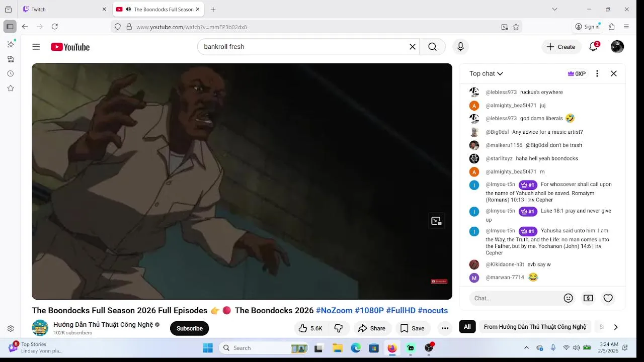Click the Create button
Image resolution: width=644 pixels, height=362 pixels.
[561, 47]
